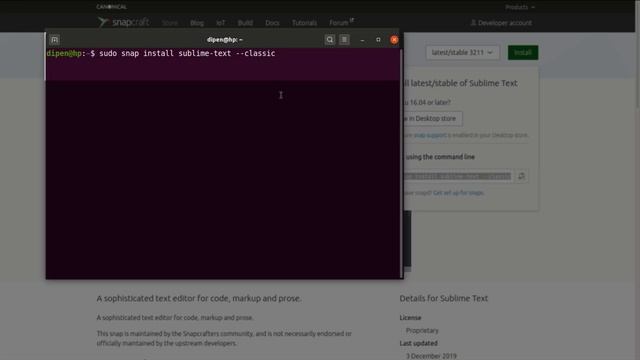Screen dimensions: 640x360
Task: Click the 3 December 2019 date
Action: point(431,356)
